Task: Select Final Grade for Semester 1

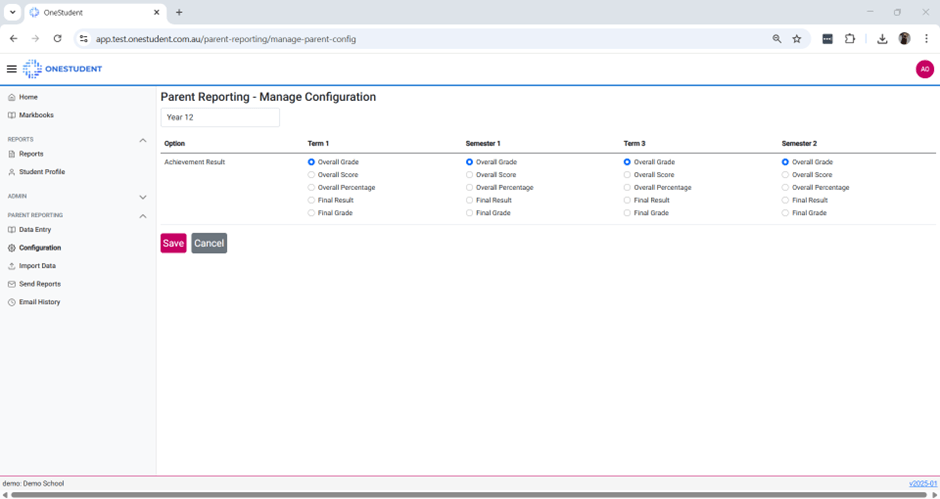Action: pyautogui.click(x=470, y=213)
